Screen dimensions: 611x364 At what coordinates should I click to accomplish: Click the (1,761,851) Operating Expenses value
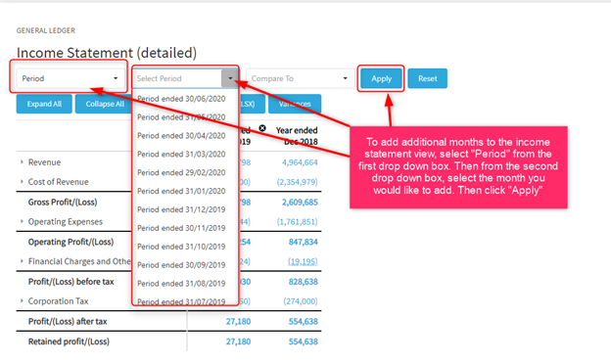(297, 221)
